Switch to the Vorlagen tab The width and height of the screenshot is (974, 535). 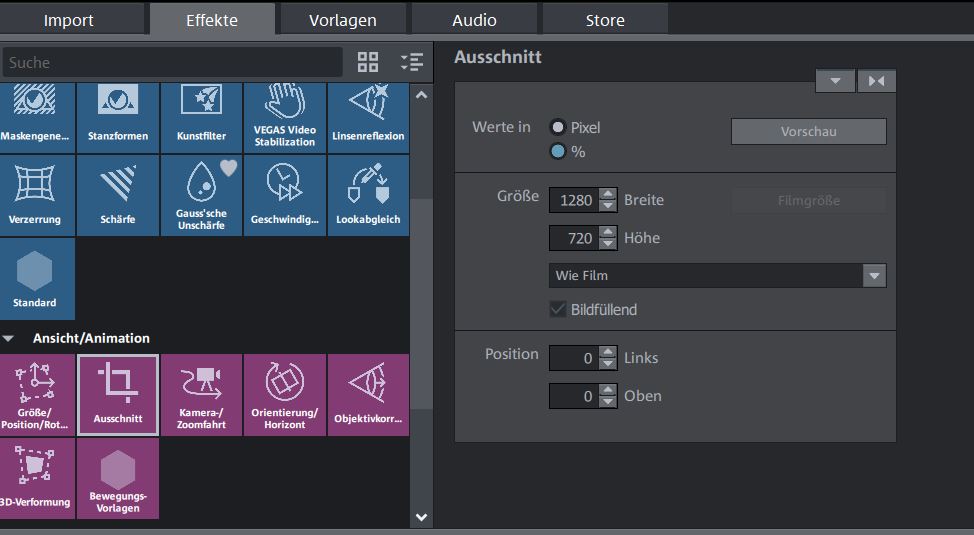pos(342,19)
